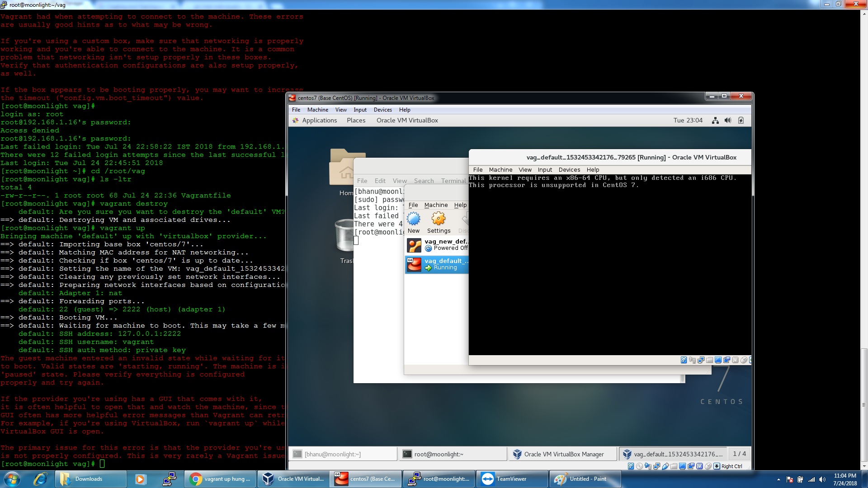This screenshot has width=868, height=488.
Task: Click network adapters icon in centos7 status bar
Action: (656, 466)
